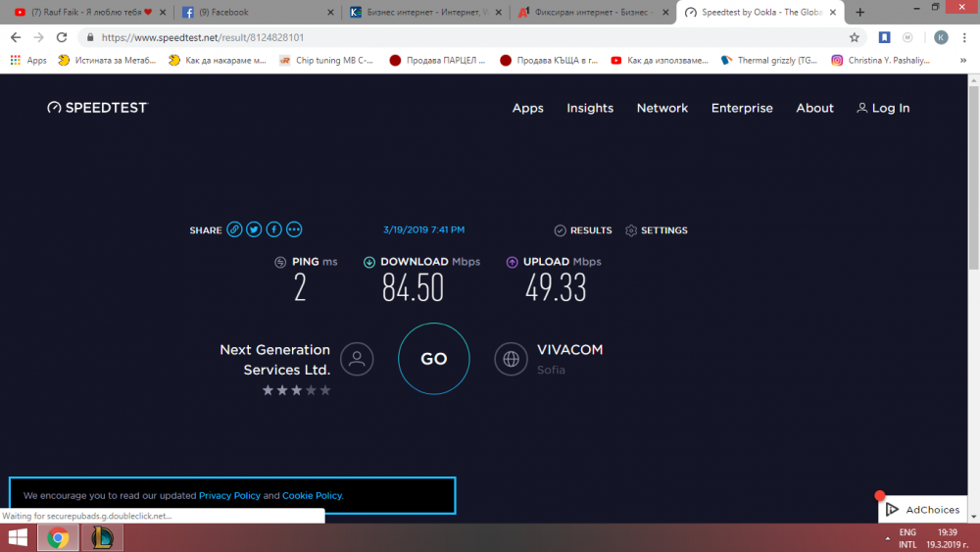
Task: Close the Rauf Faik YouTube tab
Action: pos(163,12)
